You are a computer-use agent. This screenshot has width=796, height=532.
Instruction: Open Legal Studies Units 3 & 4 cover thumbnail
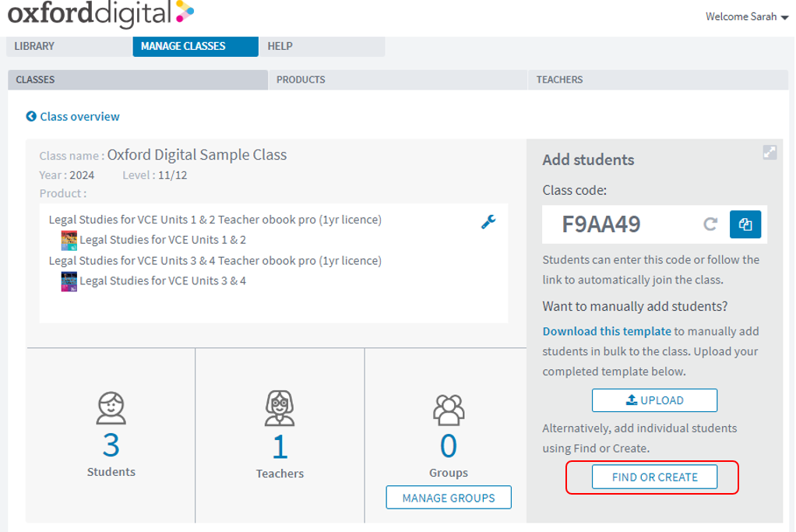tap(69, 281)
